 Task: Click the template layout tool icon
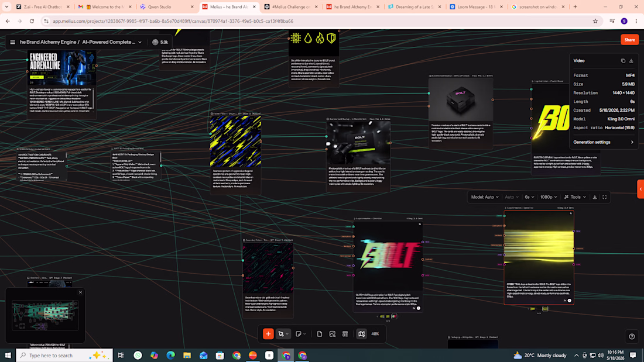[345, 334]
